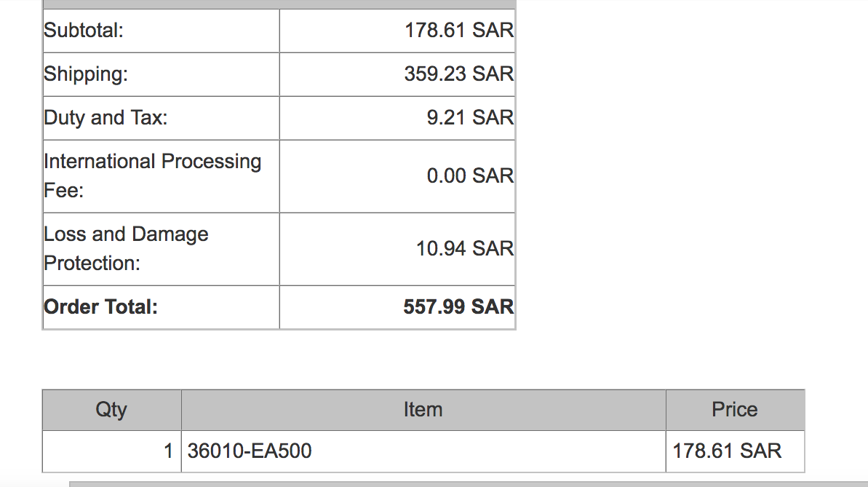This screenshot has height=487, width=868.
Task: Click the Price column header
Action: click(x=734, y=410)
